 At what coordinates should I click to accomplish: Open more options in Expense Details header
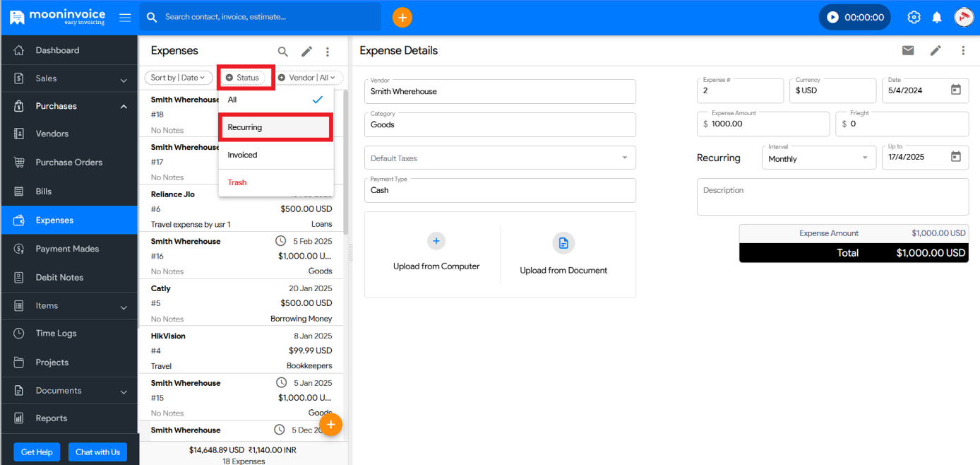[x=963, y=50]
